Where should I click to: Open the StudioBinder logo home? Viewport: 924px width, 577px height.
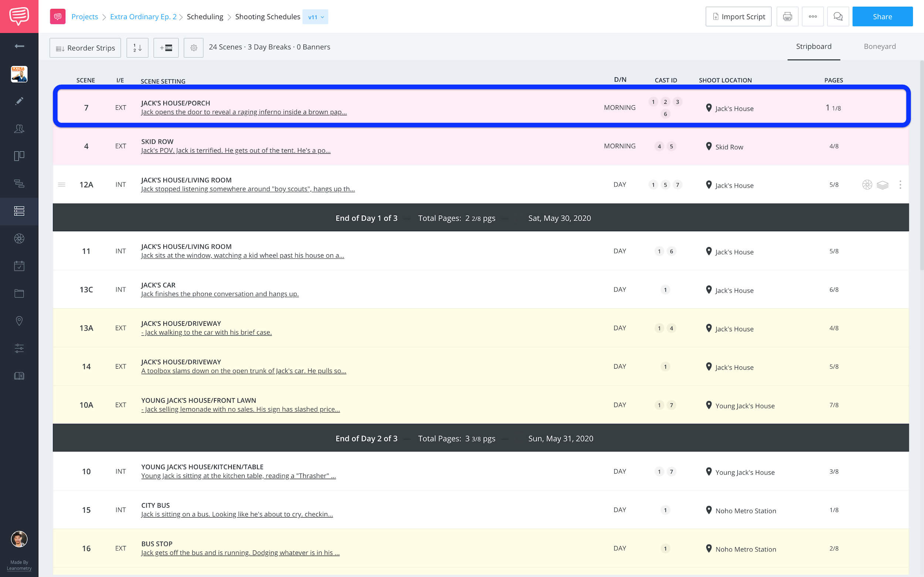(19, 16)
